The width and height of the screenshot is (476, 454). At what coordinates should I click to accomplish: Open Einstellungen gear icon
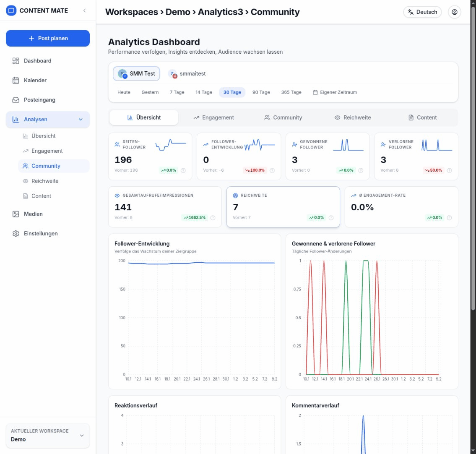[16, 234]
